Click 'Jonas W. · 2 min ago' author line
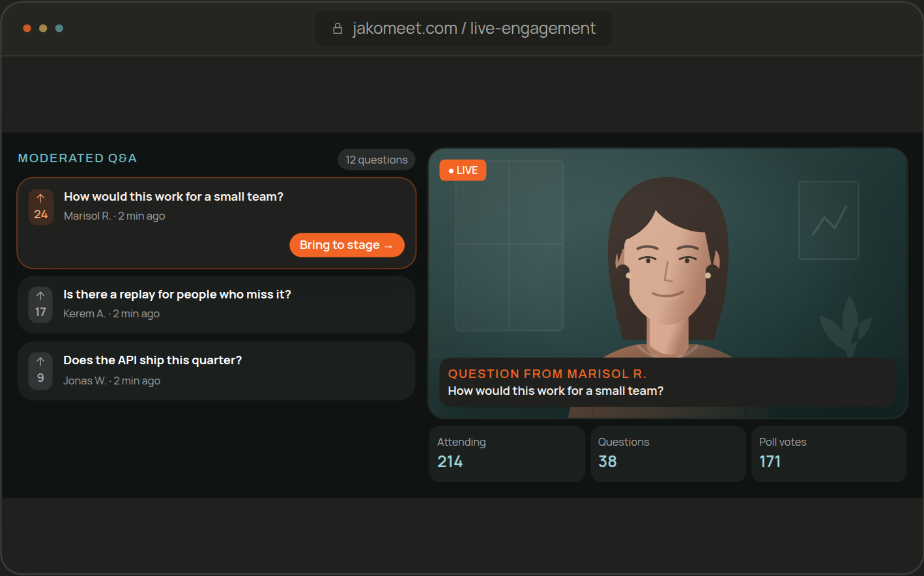The height and width of the screenshot is (576, 924). tap(111, 381)
